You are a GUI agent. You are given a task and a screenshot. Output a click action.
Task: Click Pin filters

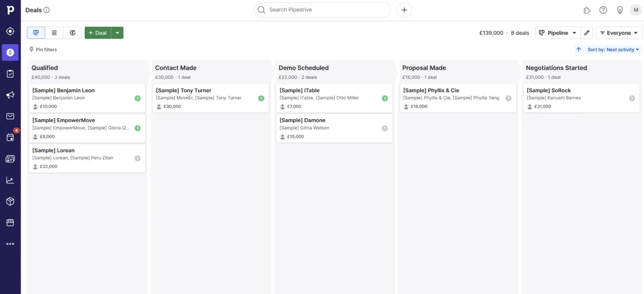coord(43,50)
